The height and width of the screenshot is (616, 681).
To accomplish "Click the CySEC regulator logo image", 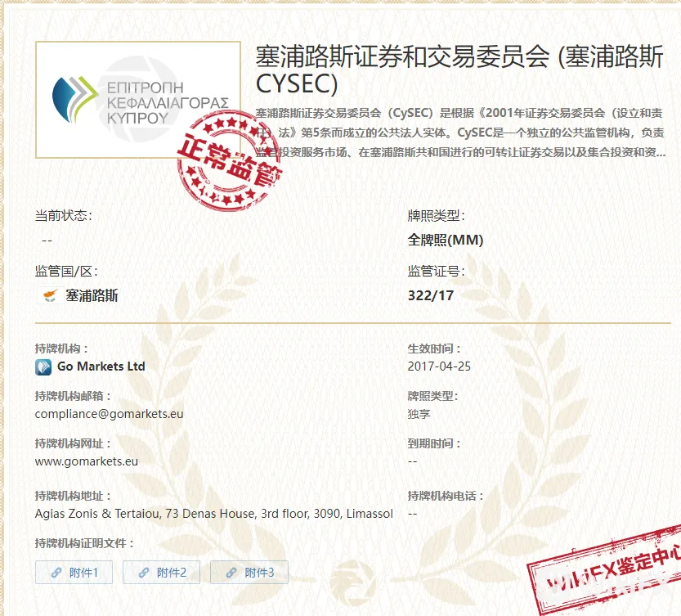I will coord(138,100).
